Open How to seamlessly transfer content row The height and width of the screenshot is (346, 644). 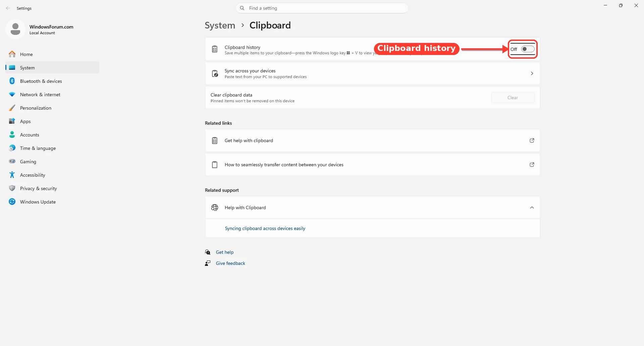372,165
